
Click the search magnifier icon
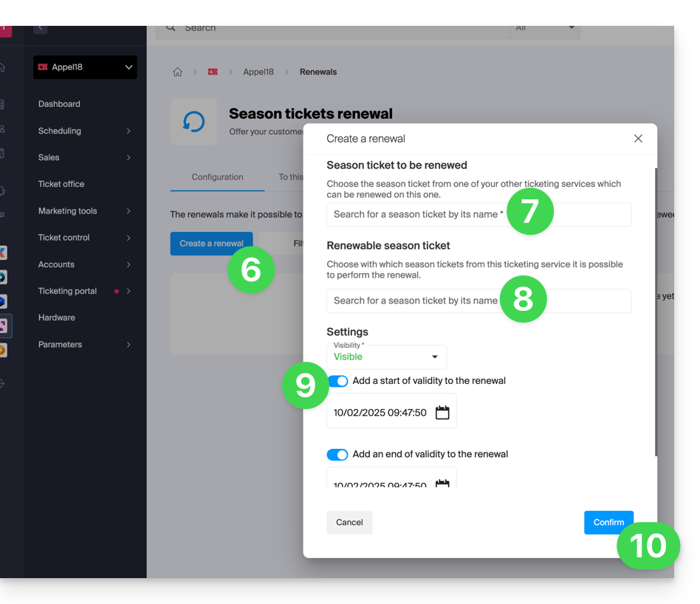171,27
